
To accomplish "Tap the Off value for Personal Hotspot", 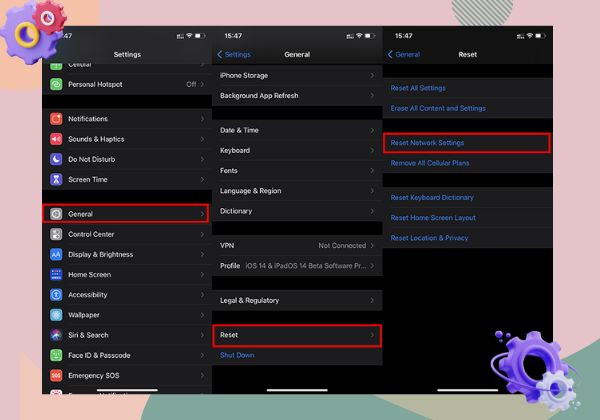I will [x=191, y=84].
